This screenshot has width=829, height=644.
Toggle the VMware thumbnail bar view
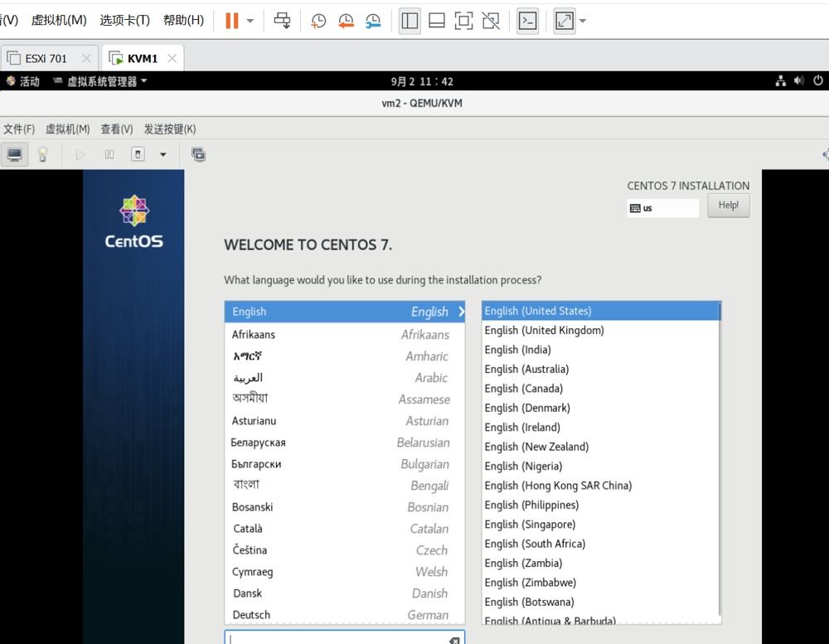click(x=437, y=21)
